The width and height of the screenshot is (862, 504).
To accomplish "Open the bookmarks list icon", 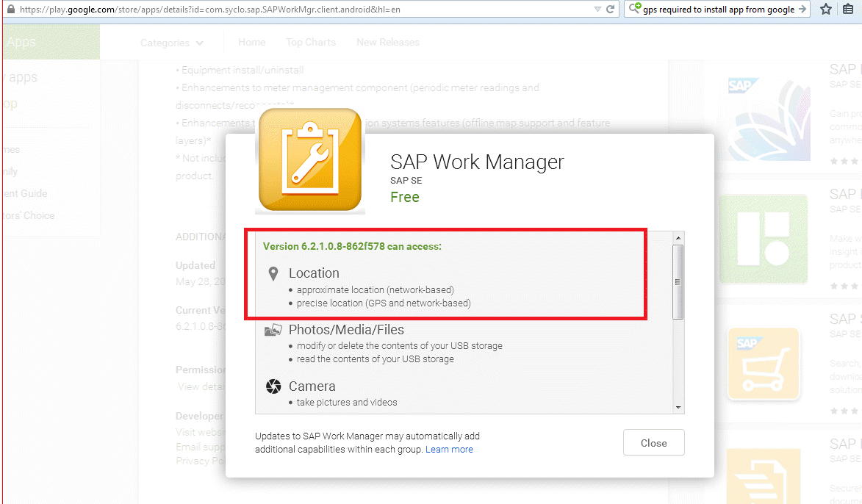I will coord(848,10).
